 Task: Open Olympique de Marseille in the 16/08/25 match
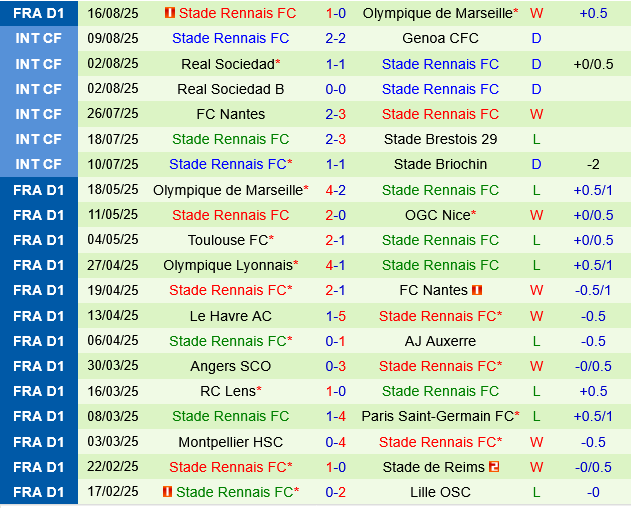pos(438,13)
